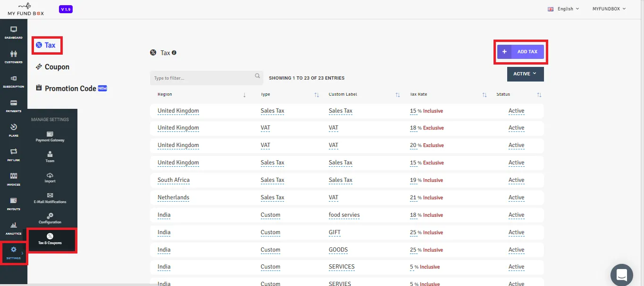Click the 21 % Inclusive tax rate
The height and width of the screenshot is (286, 644).
[x=426, y=197]
